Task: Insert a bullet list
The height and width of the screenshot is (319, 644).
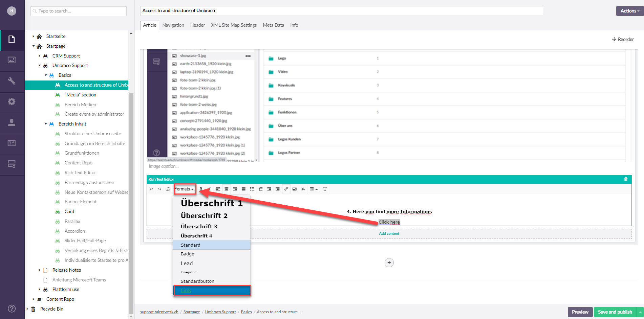Action: [x=252, y=189]
